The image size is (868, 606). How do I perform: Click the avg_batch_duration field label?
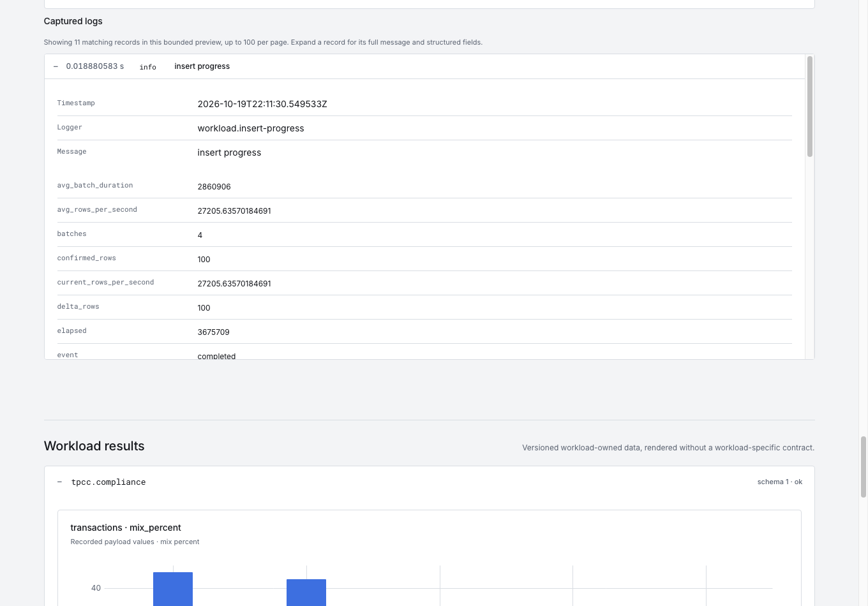coord(95,186)
